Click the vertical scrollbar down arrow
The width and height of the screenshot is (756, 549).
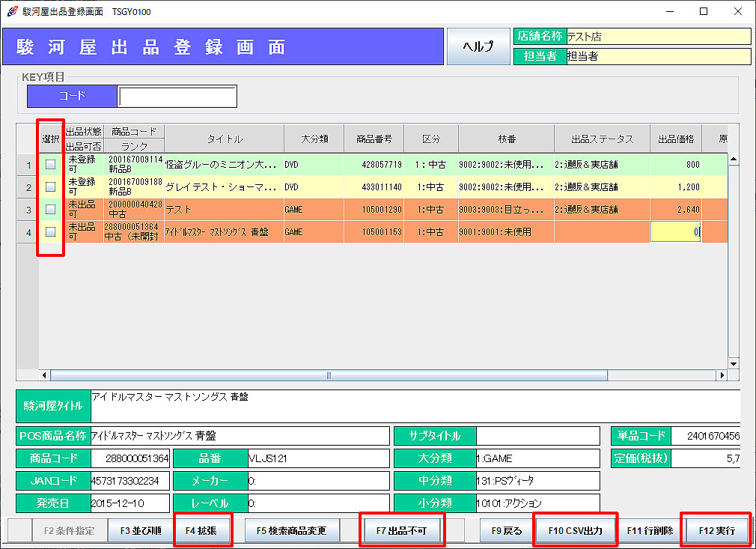pyautogui.click(x=734, y=364)
